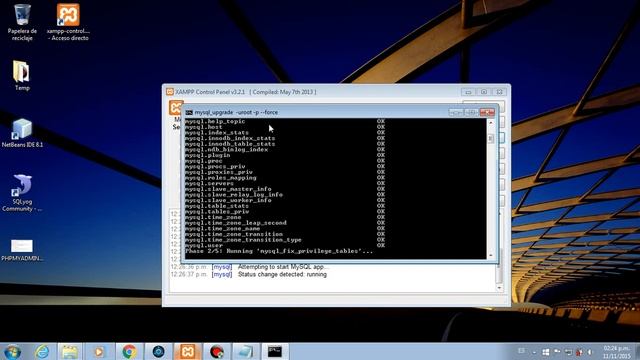
Task: Click the red circular recorder taskbar icon
Action: click(x=217, y=351)
